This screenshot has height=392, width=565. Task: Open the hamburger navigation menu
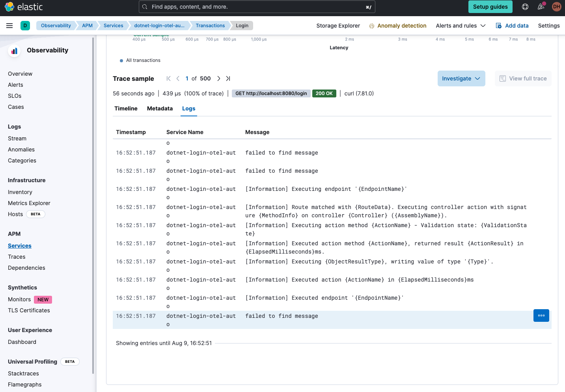tap(9, 26)
